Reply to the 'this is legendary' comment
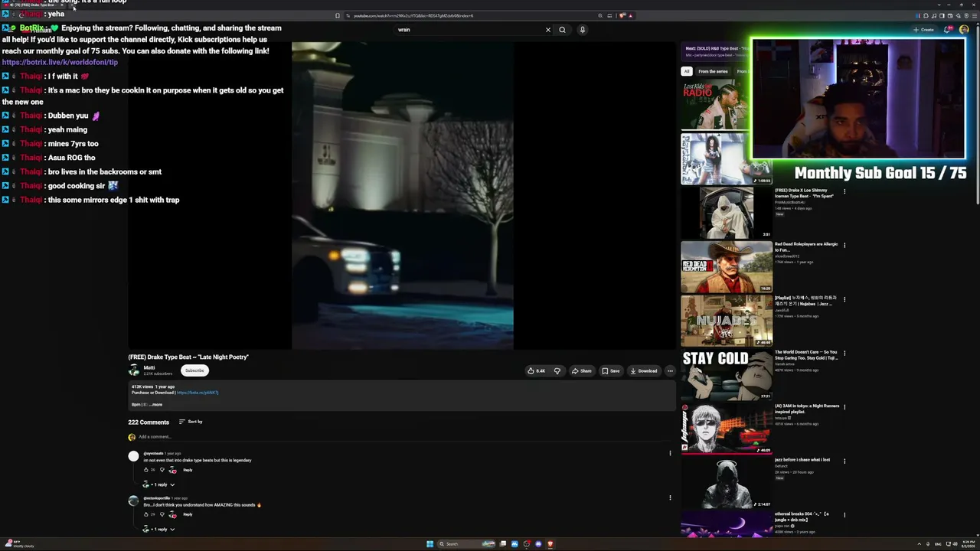The height and width of the screenshot is (551, 980). coord(188,470)
